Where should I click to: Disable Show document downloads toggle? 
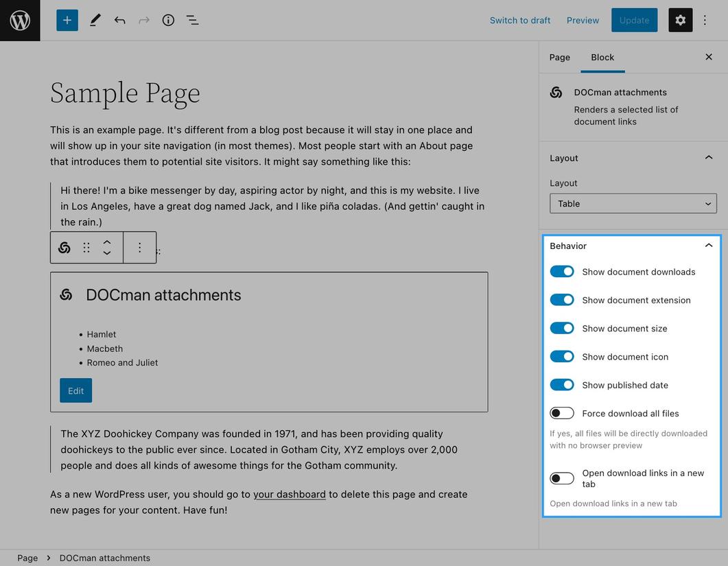[562, 272]
